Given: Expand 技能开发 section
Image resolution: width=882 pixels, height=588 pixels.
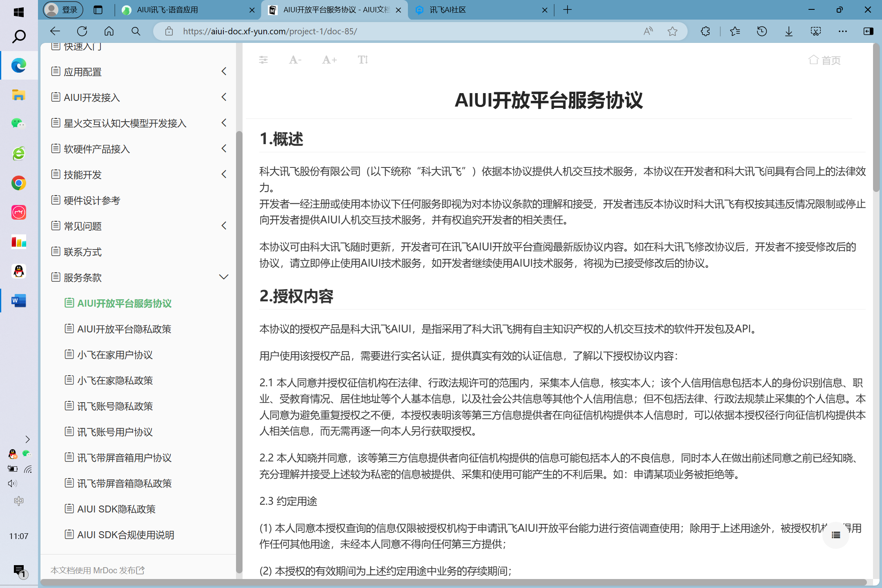Looking at the screenshot, I should 224,174.
